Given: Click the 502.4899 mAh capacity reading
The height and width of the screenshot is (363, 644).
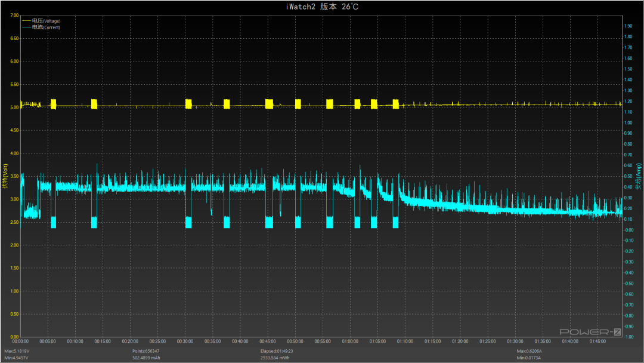Looking at the screenshot, I should coord(146,358).
